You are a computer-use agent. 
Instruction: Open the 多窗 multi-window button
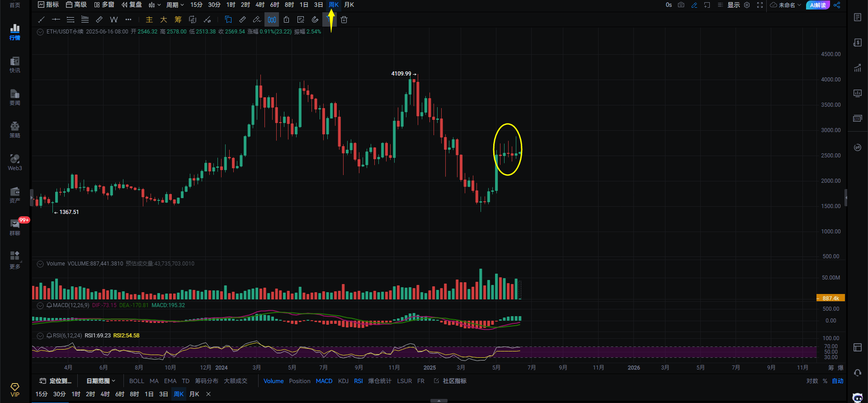pos(104,5)
